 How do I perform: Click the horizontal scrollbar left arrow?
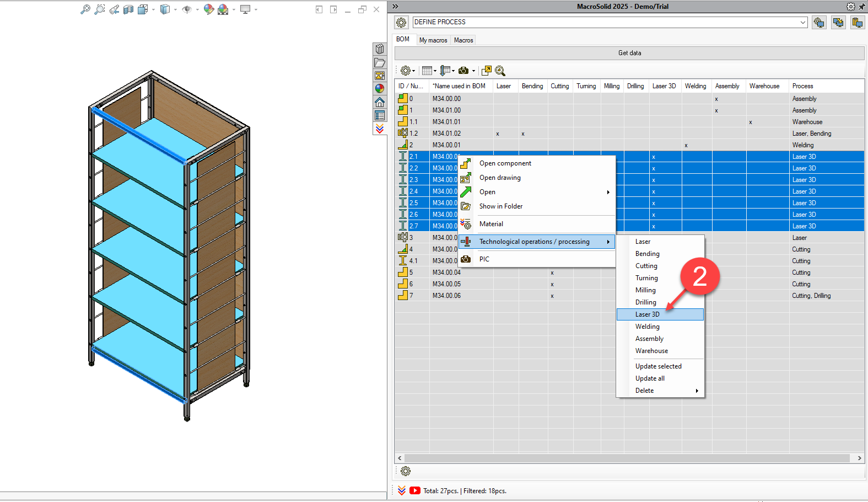pyautogui.click(x=400, y=458)
